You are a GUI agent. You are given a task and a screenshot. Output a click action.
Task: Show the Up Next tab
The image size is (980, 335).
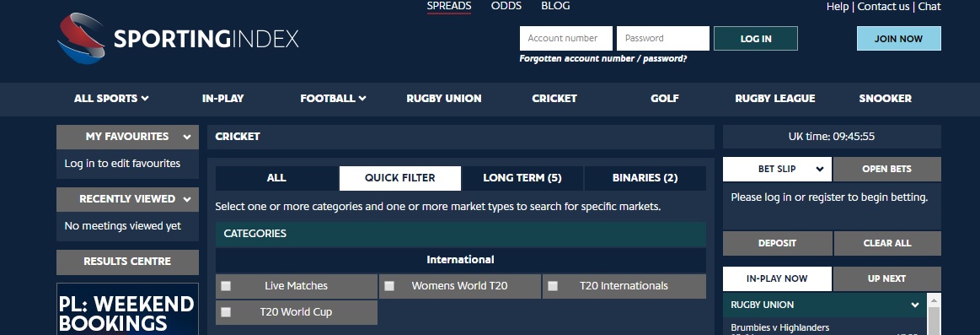[886, 278]
